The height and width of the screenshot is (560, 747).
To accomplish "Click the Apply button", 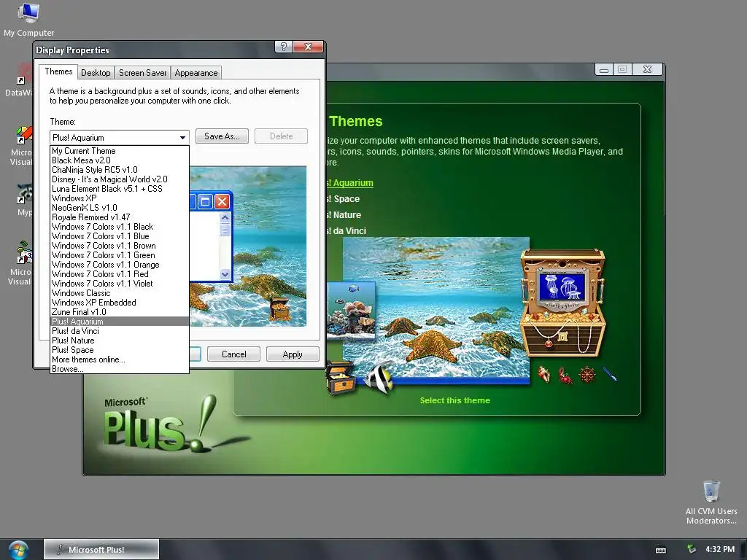I will pos(293,354).
